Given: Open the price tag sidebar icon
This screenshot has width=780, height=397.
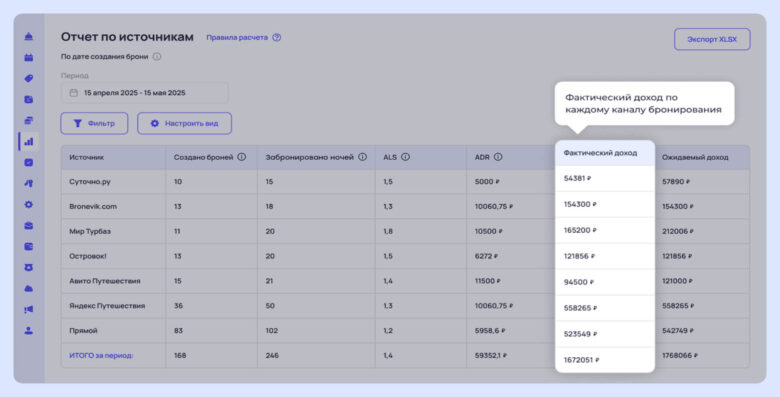Looking at the screenshot, I should (29, 79).
